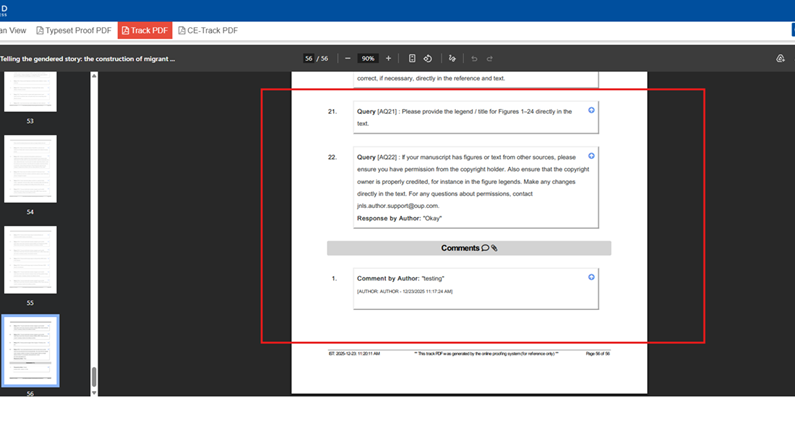
Task: Switch to the Typeset Proof PDF tab
Action: [x=74, y=31]
